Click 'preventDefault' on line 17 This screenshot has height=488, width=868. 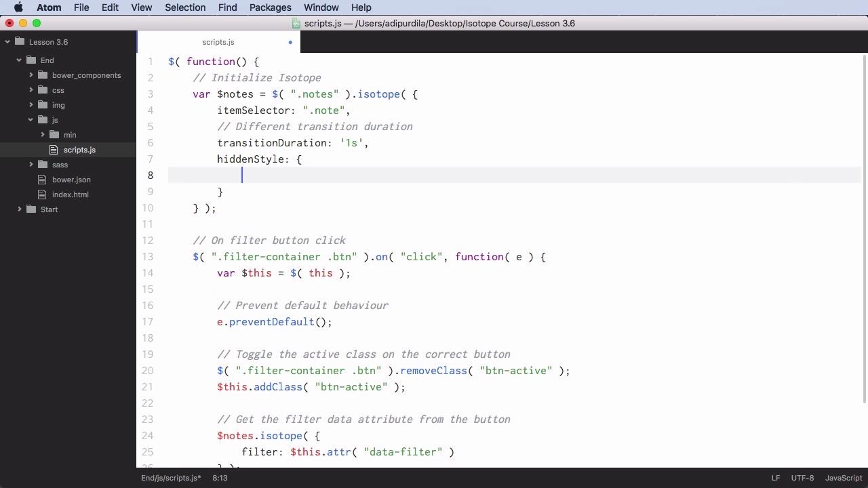[x=271, y=322]
